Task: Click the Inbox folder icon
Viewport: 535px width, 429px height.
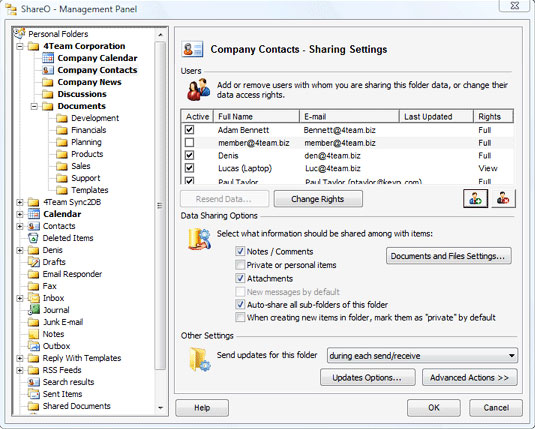Action: pyautogui.click(x=33, y=298)
